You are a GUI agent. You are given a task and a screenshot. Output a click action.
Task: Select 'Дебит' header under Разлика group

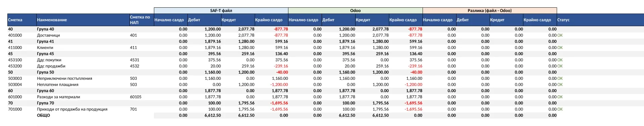[x=473, y=20]
